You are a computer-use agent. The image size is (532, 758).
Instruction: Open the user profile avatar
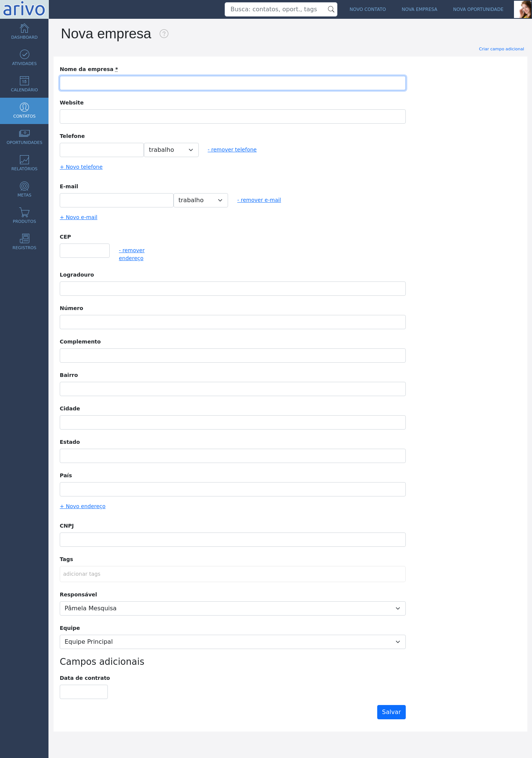(523, 9)
